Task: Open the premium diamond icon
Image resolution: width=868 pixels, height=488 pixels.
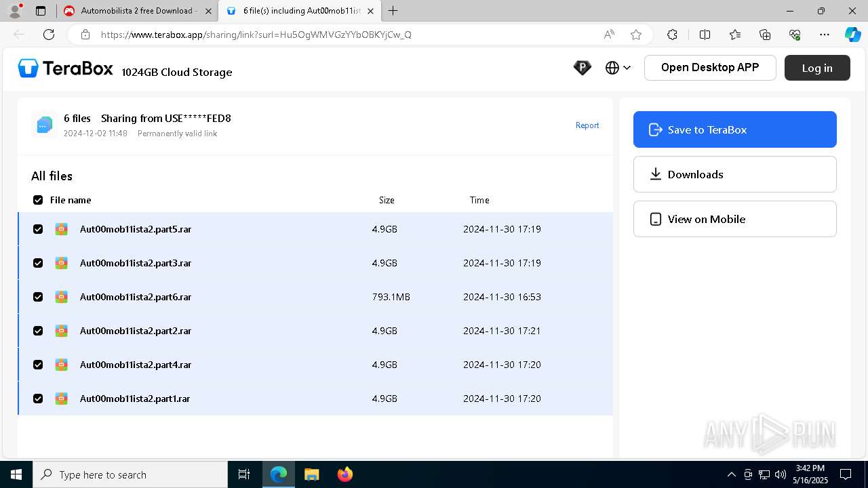Action: pyautogui.click(x=582, y=68)
